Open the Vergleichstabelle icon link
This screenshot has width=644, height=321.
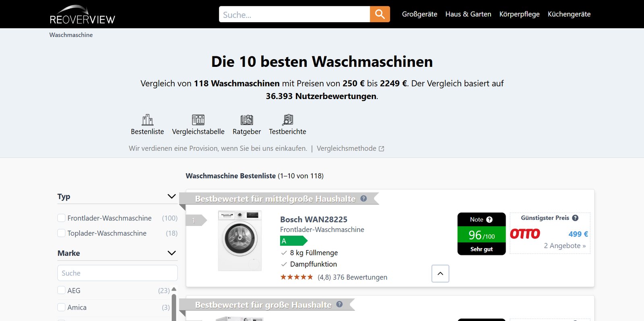198,125
